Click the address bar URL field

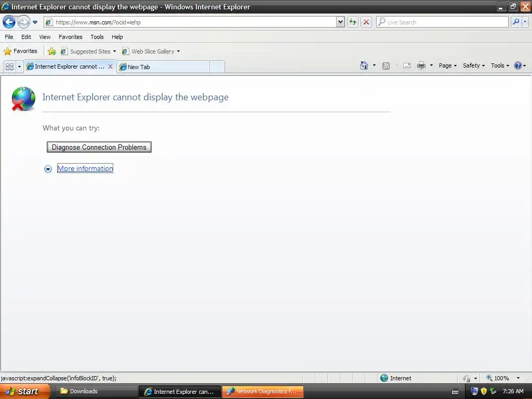click(190, 22)
